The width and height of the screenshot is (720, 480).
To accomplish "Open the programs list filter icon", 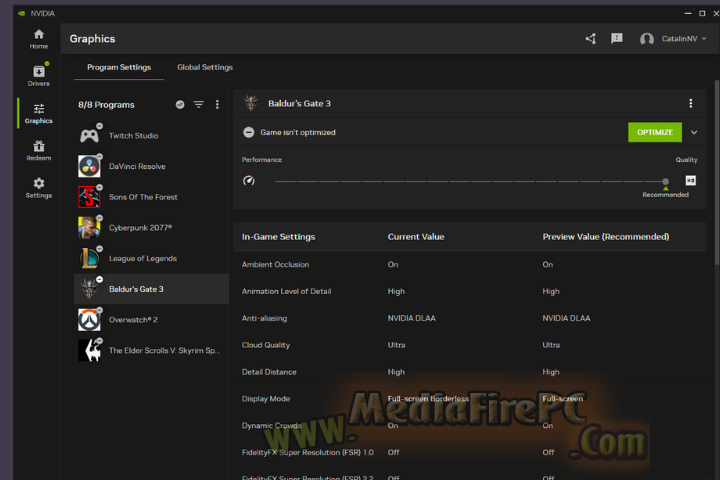I will click(x=198, y=105).
